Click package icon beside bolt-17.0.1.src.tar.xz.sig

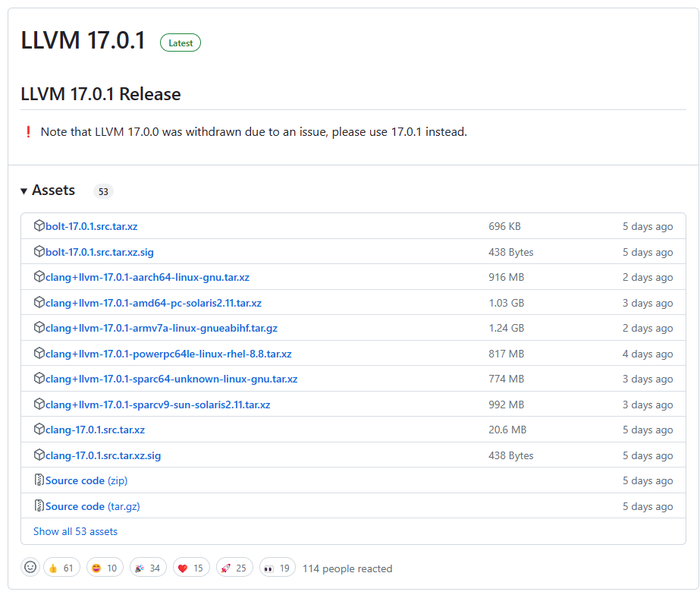coord(39,251)
